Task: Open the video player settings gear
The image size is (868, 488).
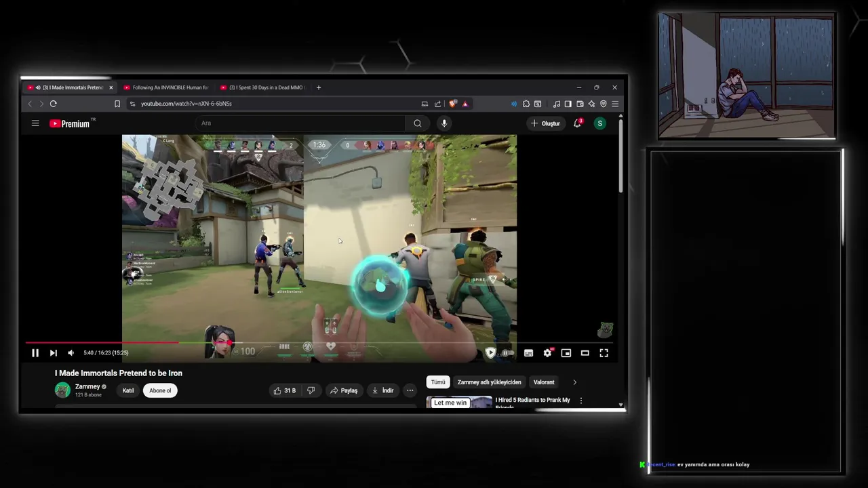Action: 547,352
